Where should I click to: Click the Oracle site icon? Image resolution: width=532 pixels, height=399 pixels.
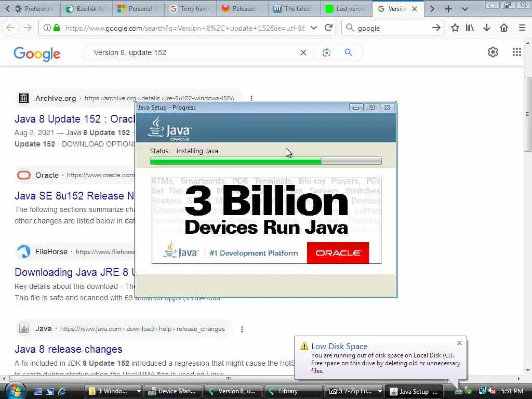pyautogui.click(x=24, y=175)
